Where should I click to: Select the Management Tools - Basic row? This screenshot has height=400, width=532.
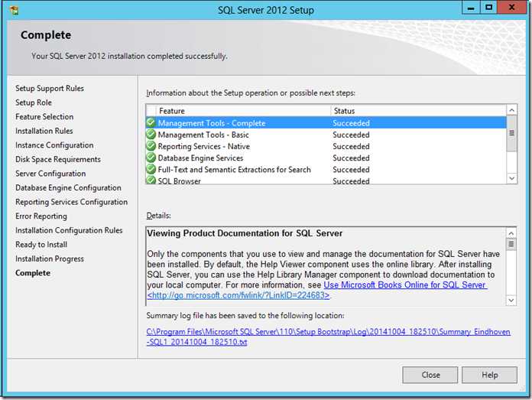click(326, 135)
